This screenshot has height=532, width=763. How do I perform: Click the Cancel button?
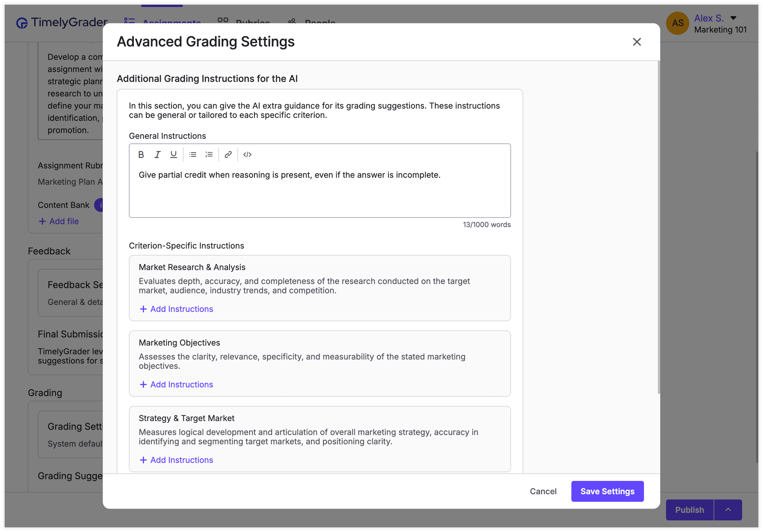click(x=543, y=491)
